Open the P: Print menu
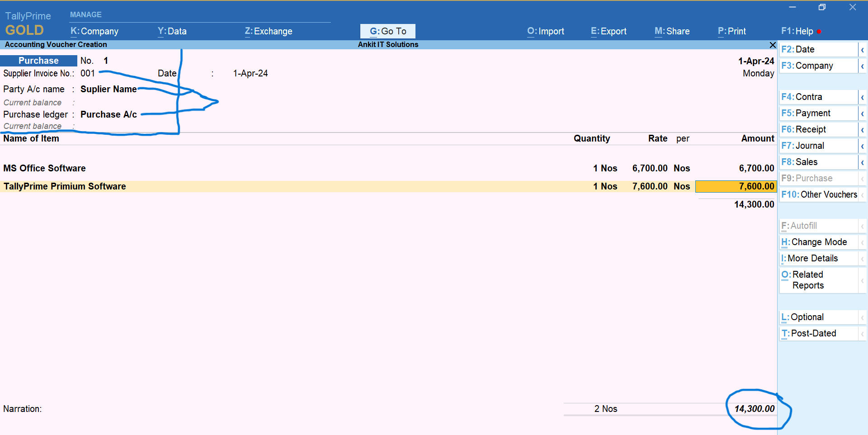This screenshot has width=868, height=435. tap(731, 31)
